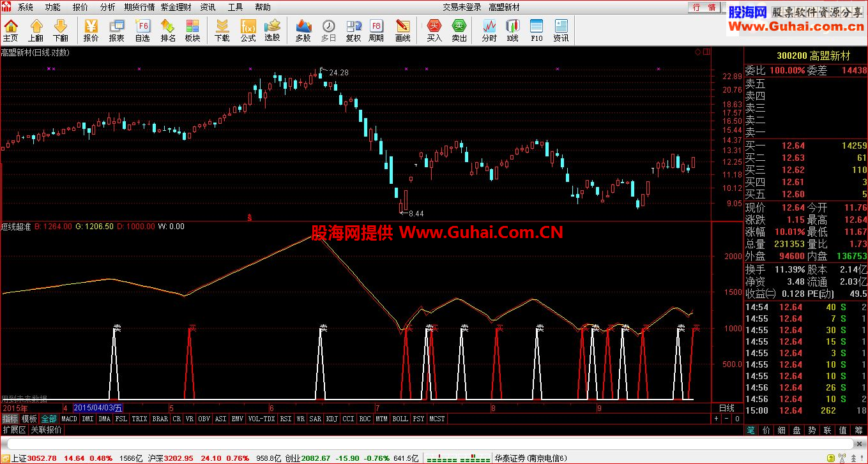Select the 全部 all indicators tab
This screenshot has width=868, height=464.
pos(49,419)
